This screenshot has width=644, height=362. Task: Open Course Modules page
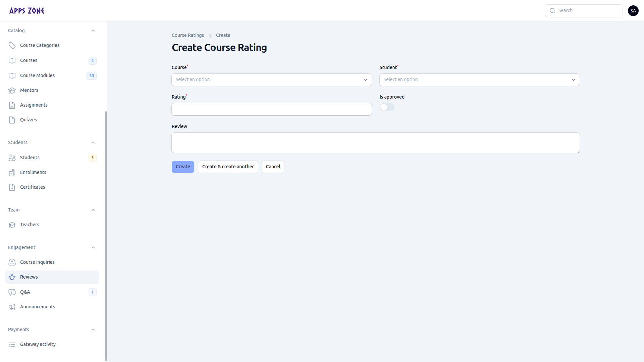pos(52,75)
